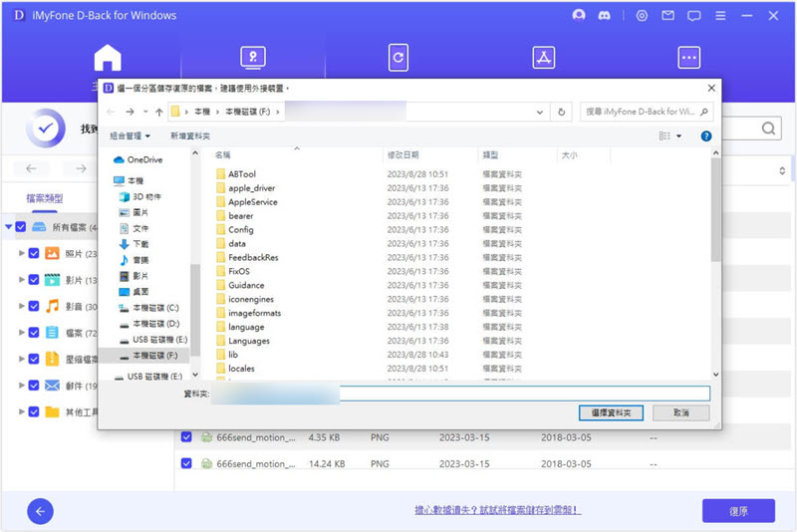This screenshot has width=797, height=532.
Task: Cancel the folder selection dialog
Action: 681,413
